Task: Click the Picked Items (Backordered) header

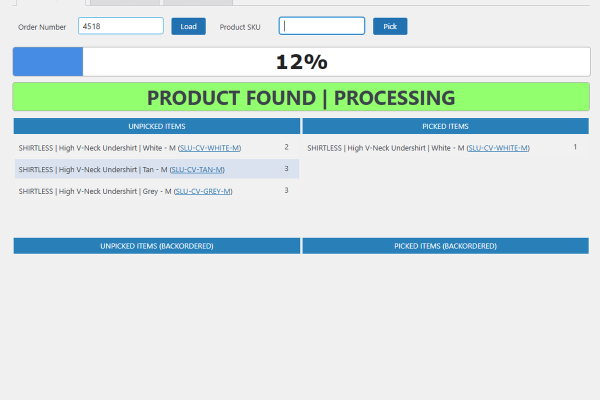Action: pyautogui.click(x=445, y=245)
